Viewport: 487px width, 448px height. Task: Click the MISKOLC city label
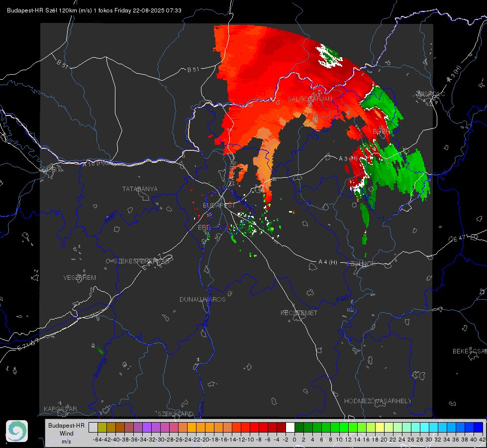tap(431, 94)
